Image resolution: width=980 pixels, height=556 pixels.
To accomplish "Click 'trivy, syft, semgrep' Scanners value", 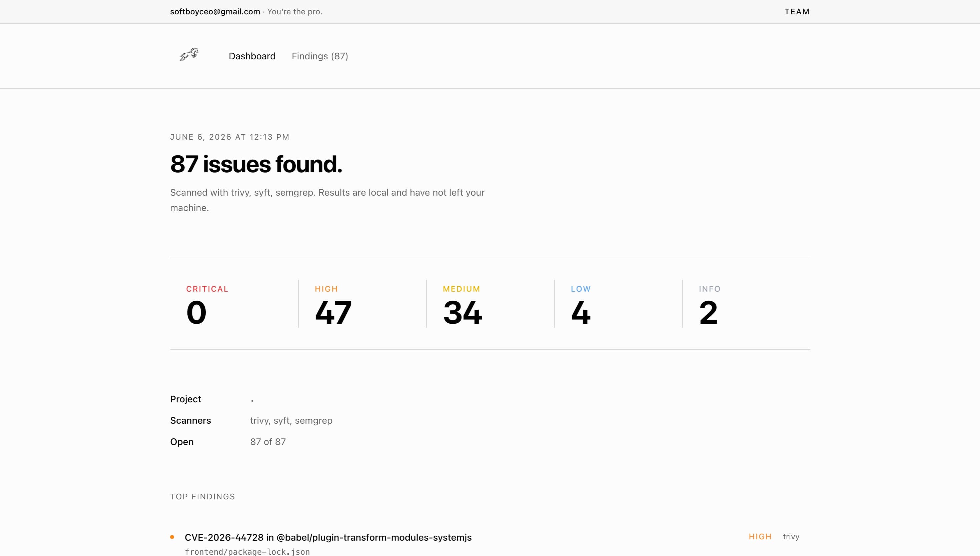I will (x=291, y=420).
